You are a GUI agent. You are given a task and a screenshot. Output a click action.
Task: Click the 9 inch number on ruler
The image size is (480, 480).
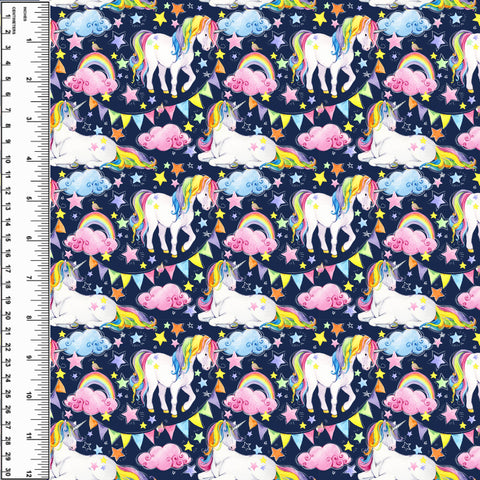(29, 357)
